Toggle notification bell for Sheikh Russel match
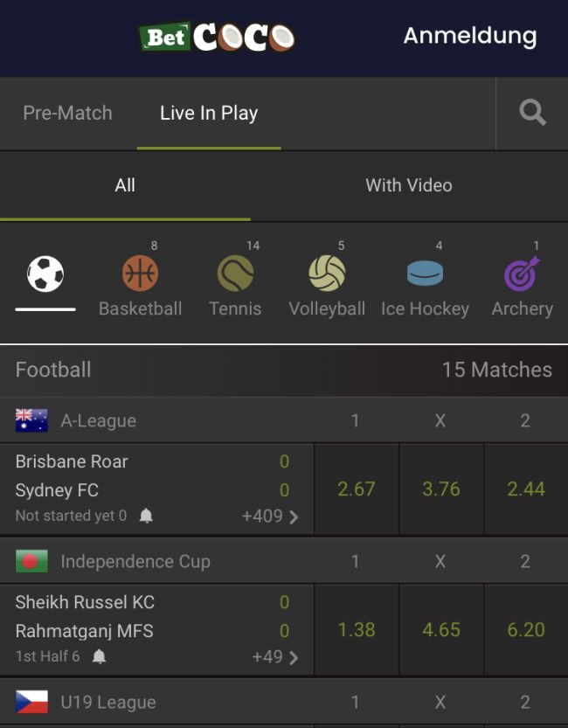This screenshot has width=568, height=728. point(100,656)
